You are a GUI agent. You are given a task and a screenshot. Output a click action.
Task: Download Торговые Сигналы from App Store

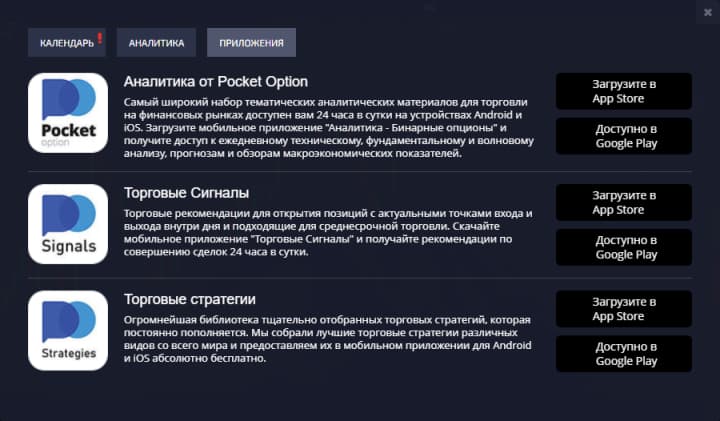click(624, 202)
